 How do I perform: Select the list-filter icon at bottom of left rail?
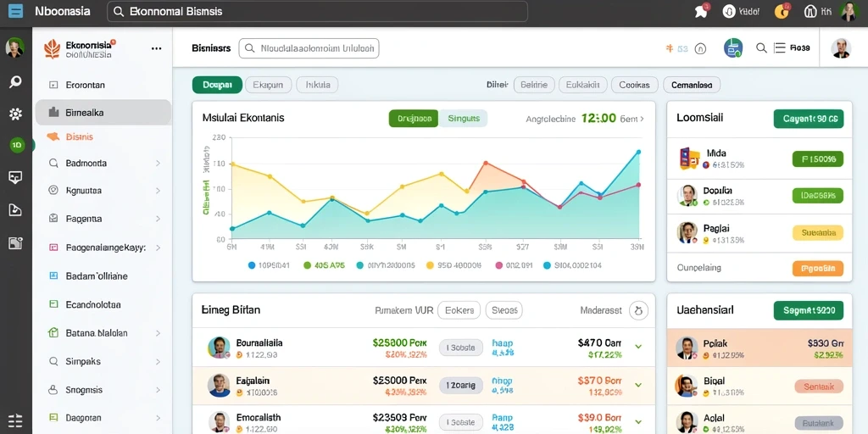coord(15,420)
